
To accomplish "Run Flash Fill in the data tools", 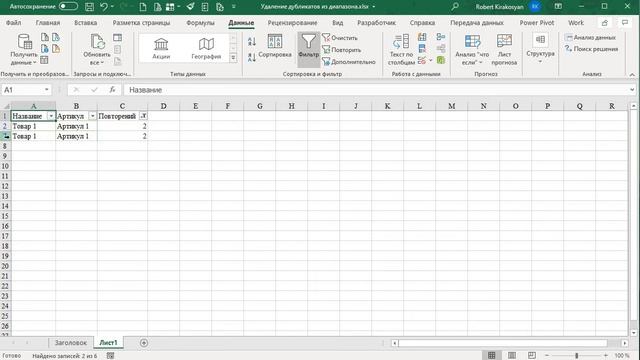I will 422,37.
